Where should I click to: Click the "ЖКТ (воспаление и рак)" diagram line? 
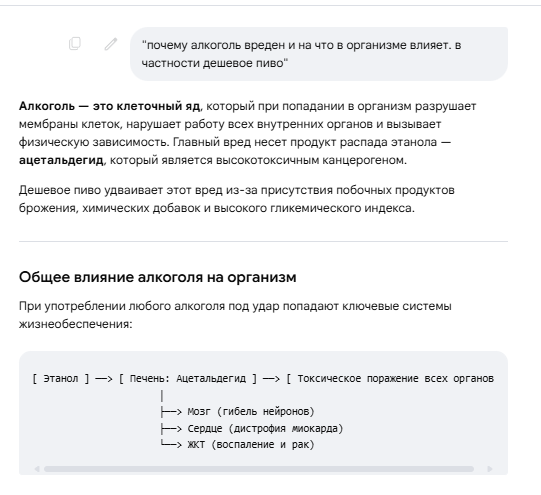(x=237, y=445)
